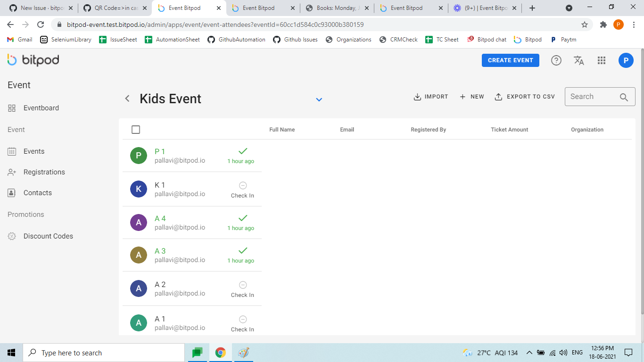This screenshot has height=362, width=644.
Task: Click the A 4 attendee avatar
Action: point(139,222)
